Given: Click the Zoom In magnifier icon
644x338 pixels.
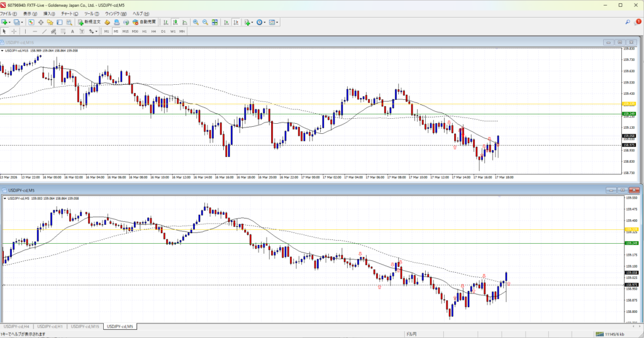Looking at the screenshot, I should (x=196, y=22).
